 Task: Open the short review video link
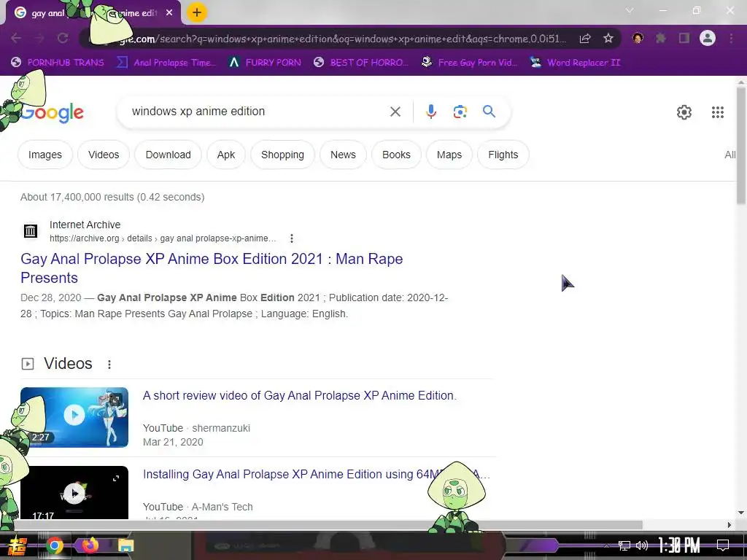click(300, 395)
